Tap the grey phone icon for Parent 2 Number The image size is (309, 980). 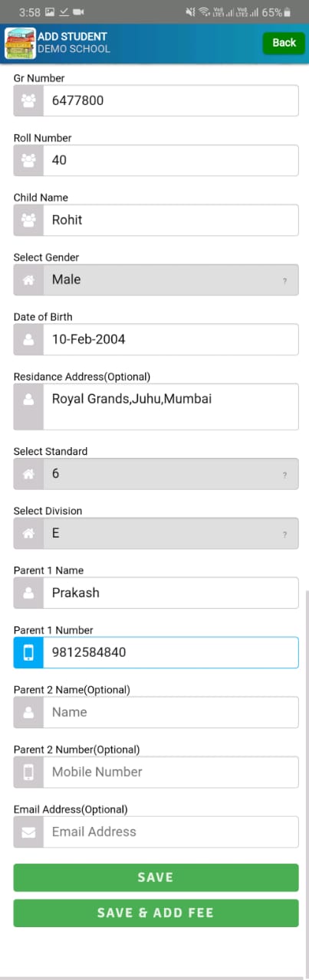pyautogui.click(x=28, y=772)
